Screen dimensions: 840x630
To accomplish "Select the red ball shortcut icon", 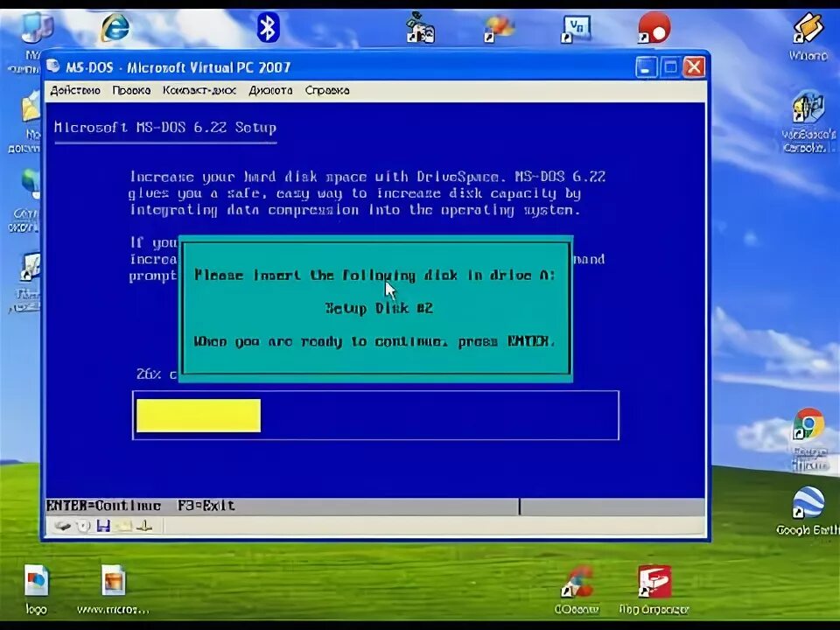I will click(x=654, y=28).
